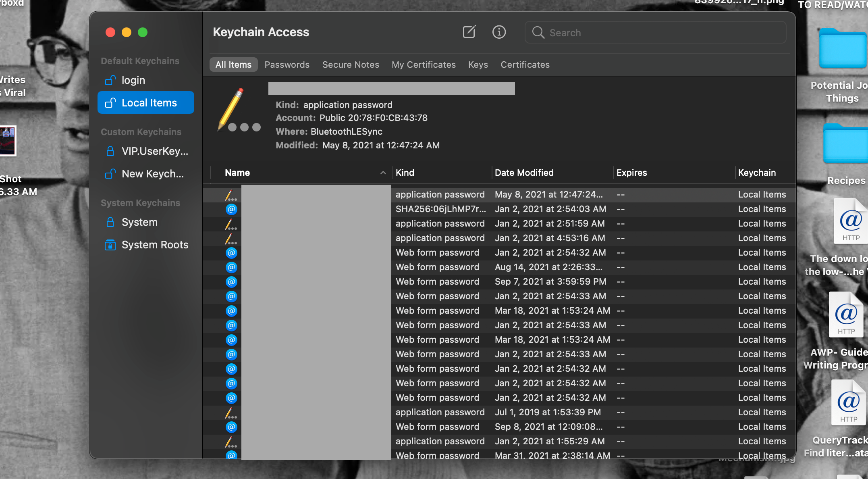Click the info icon in toolbar

pos(499,32)
